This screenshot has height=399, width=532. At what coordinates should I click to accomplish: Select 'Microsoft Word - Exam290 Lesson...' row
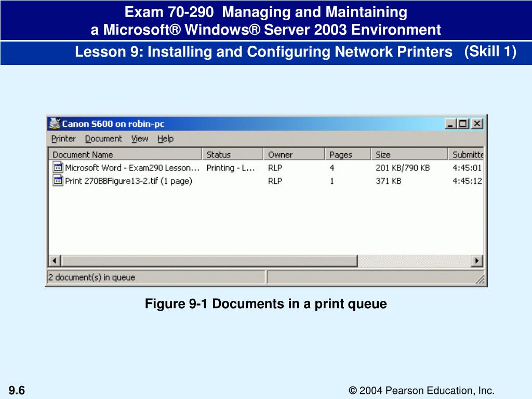(267, 168)
